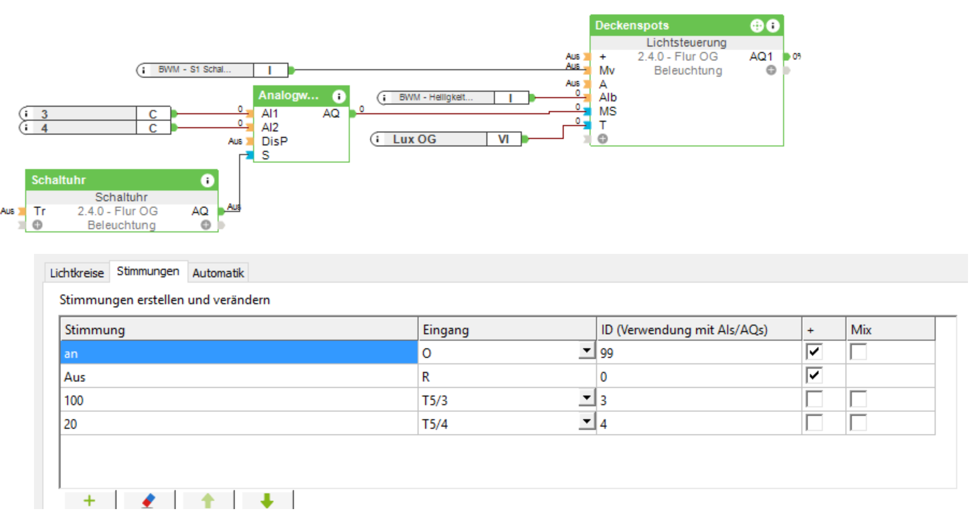Switch to the Lichtkreise tab
The height and width of the screenshot is (528, 980).
tap(77, 273)
